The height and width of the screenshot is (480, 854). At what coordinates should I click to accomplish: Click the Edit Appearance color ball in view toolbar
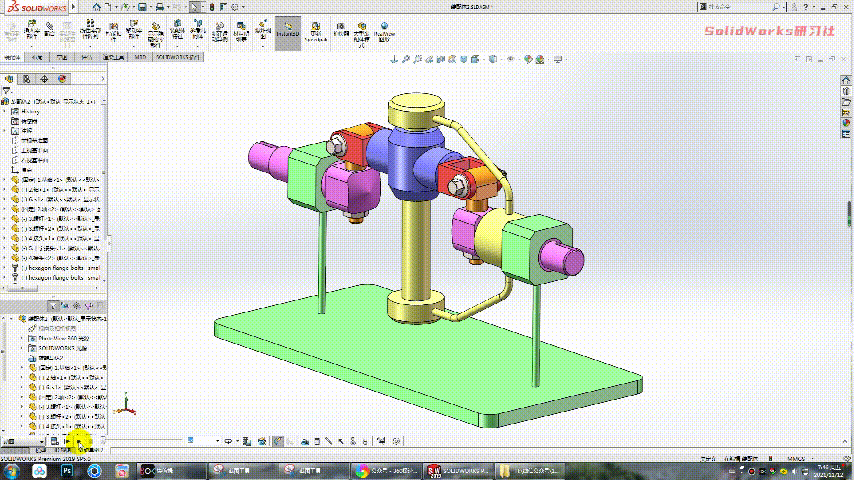(x=528, y=59)
